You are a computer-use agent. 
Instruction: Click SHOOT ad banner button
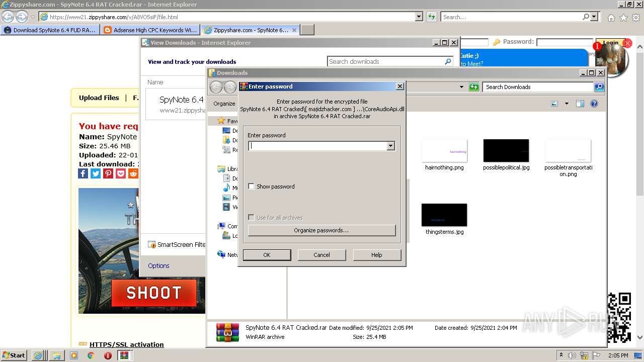click(x=153, y=293)
